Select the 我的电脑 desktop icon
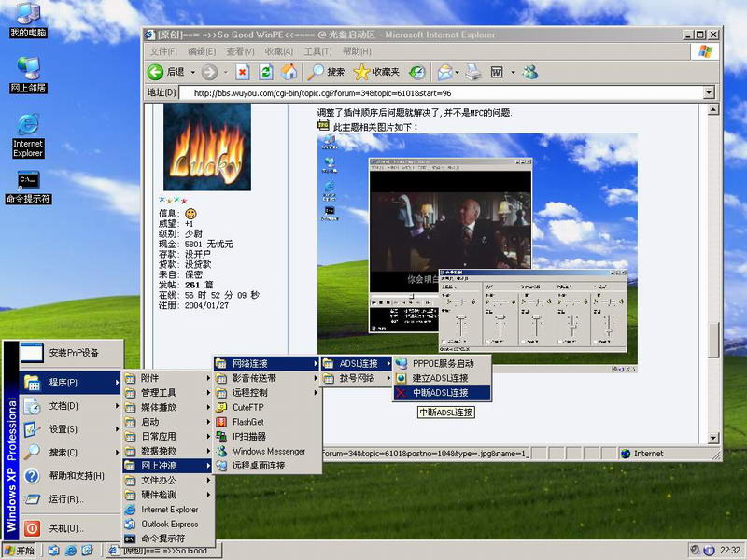Screen dimensions: 747x560 pos(28,20)
